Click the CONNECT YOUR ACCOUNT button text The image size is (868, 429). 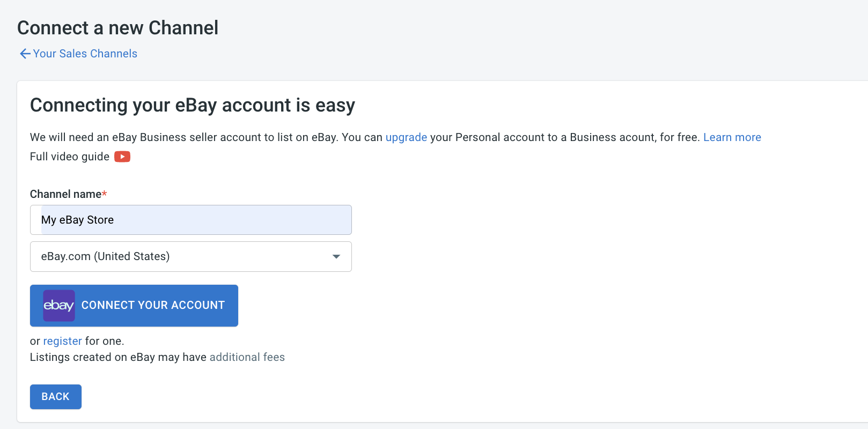tap(153, 305)
